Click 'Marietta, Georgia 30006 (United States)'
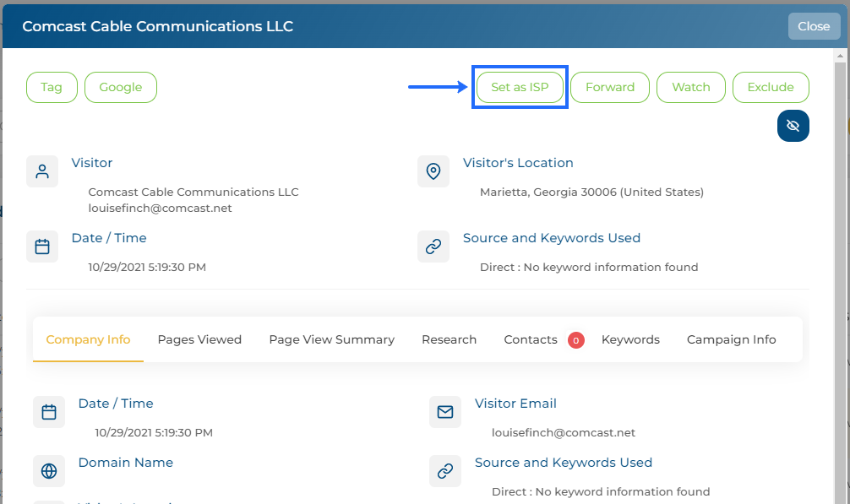Viewport: 850px width, 504px height. point(591,192)
